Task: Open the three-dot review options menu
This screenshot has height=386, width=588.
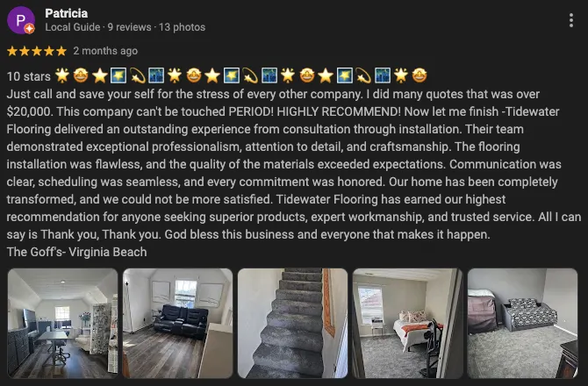Action: pos(570,20)
